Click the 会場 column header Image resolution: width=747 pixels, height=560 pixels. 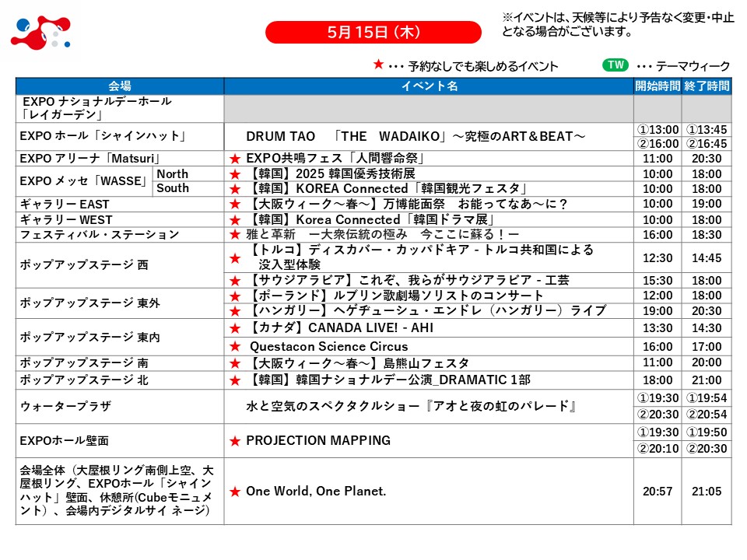pos(120,86)
